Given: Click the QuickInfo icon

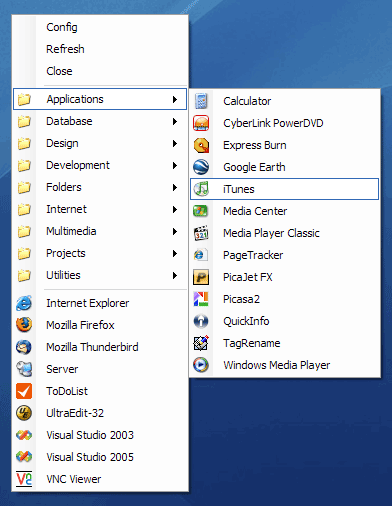Looking at the screenshot, I should [201, 321].
